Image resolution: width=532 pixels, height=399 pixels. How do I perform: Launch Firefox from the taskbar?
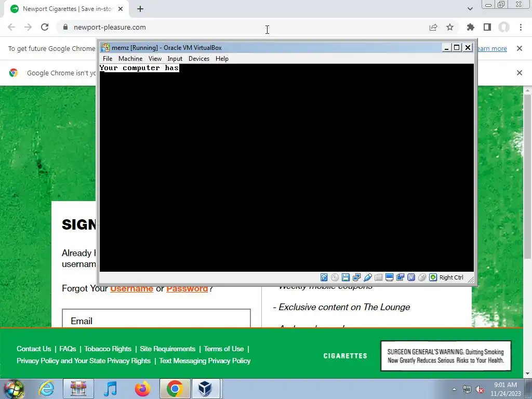click(x=142, y=389)
